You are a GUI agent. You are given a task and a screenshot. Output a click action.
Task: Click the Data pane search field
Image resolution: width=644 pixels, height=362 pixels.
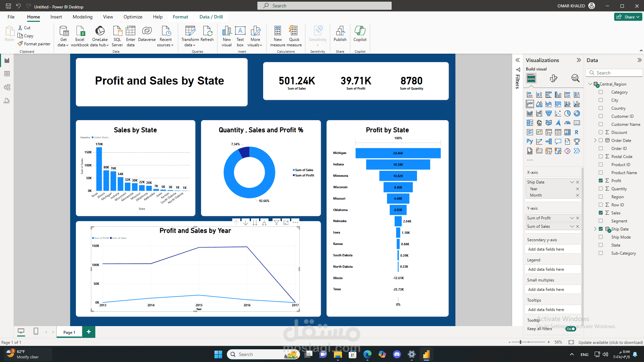tap(614, 73)
